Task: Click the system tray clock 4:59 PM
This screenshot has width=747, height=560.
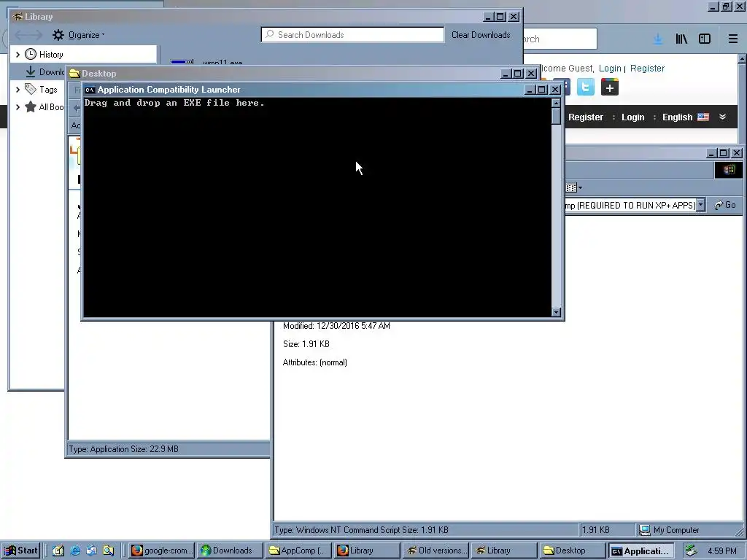Action: (x=721, y=551)
